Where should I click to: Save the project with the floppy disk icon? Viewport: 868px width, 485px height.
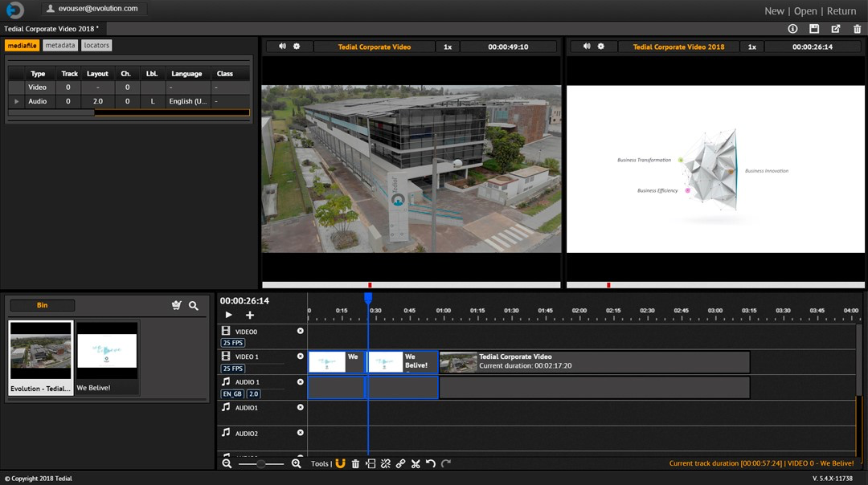point(813,29)
